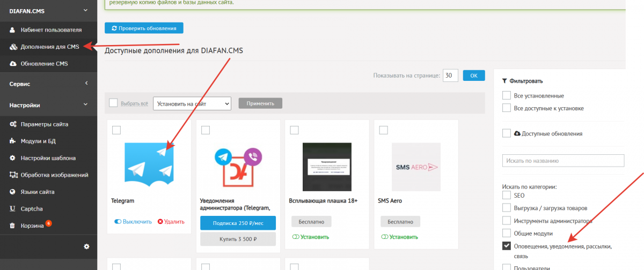Click the refresh icon in Проверить обновления

pos(114,28)
